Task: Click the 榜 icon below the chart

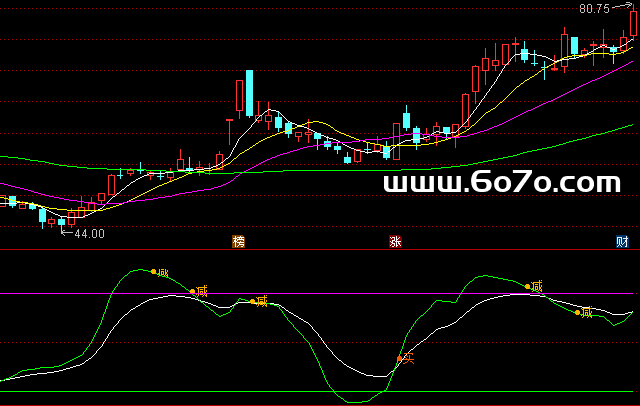Action: (x=238, y=242)
